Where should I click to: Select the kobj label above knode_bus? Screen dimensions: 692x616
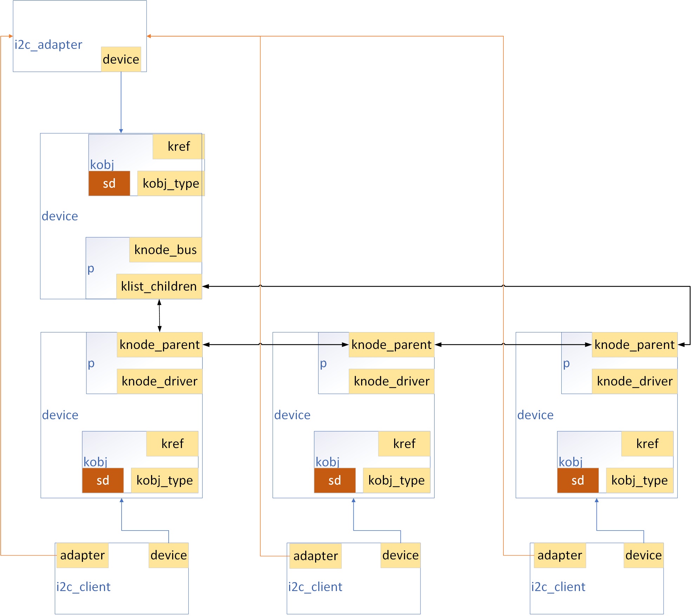pos(102,164)
